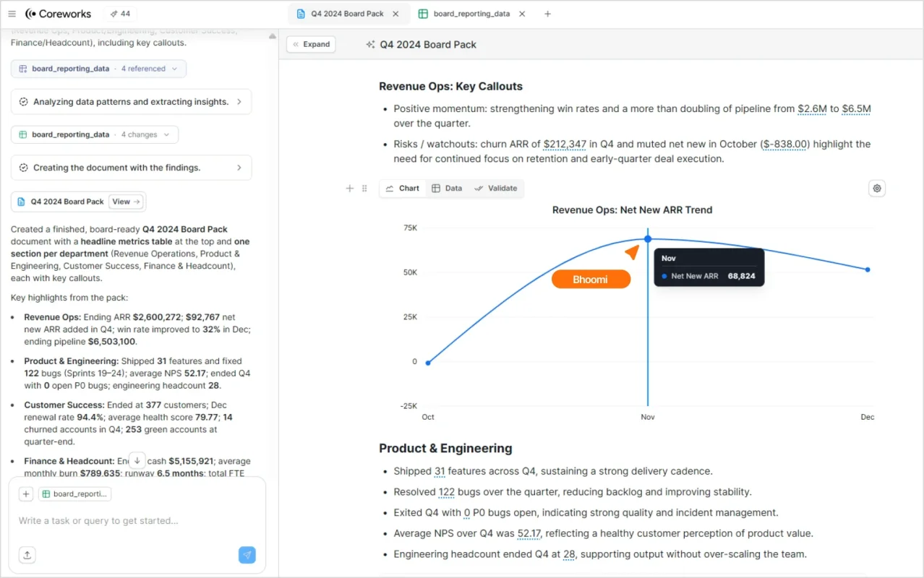Screen dimensions: 924x578
Task: Click the chart settings gear icon
Action: 877,189
